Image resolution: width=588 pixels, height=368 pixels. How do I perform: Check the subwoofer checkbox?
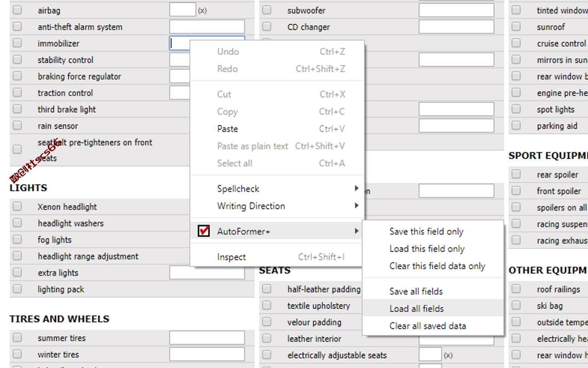[266, 10]
